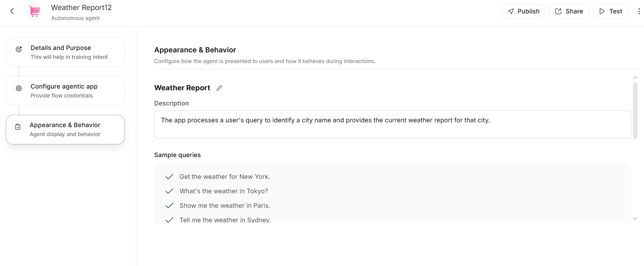Click the vertical scrollbar thumb
The height and width of the screenshot is (266, 644).
point(635,111)
